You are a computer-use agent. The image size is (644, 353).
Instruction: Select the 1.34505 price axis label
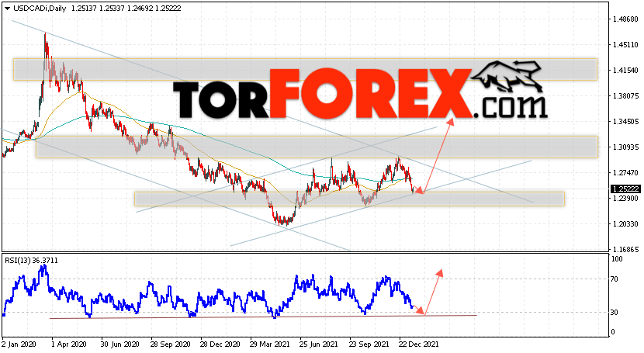point(625,122)
